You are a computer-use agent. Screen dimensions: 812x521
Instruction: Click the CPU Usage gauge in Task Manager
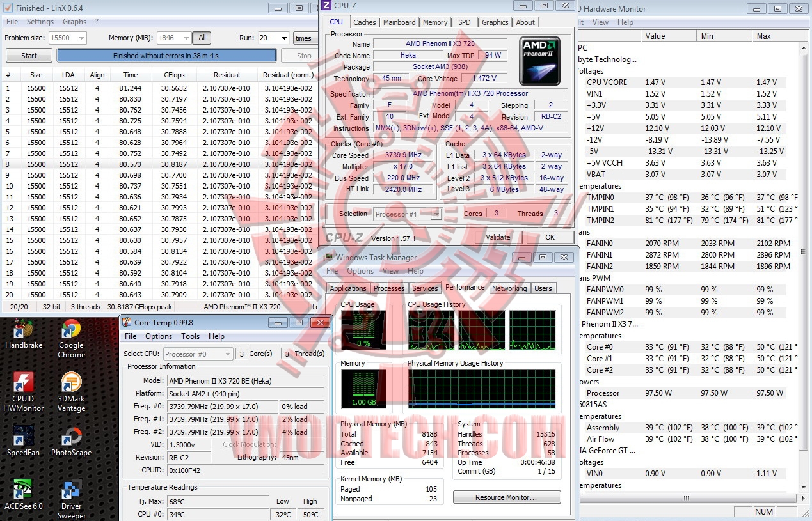pyautogui.click(x=363, y=330)
